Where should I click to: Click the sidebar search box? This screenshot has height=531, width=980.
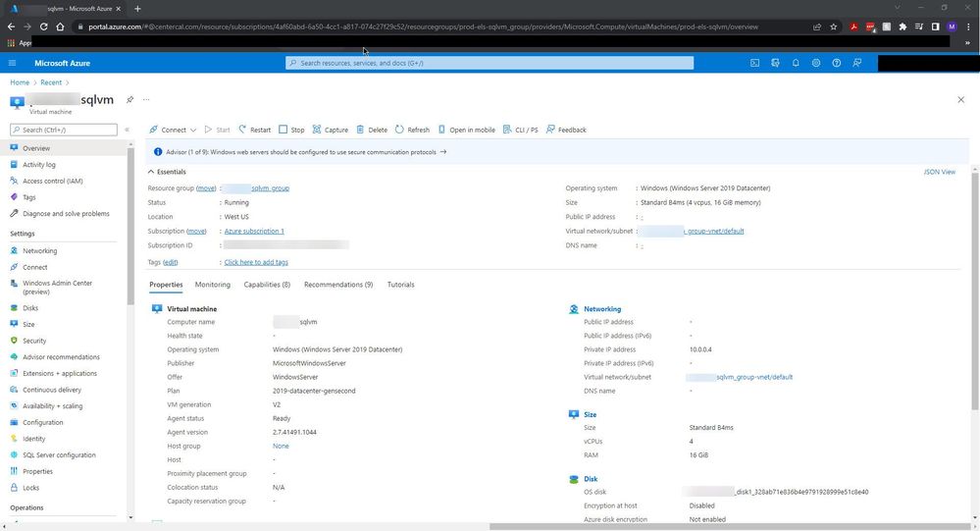(x=64, y=130)
